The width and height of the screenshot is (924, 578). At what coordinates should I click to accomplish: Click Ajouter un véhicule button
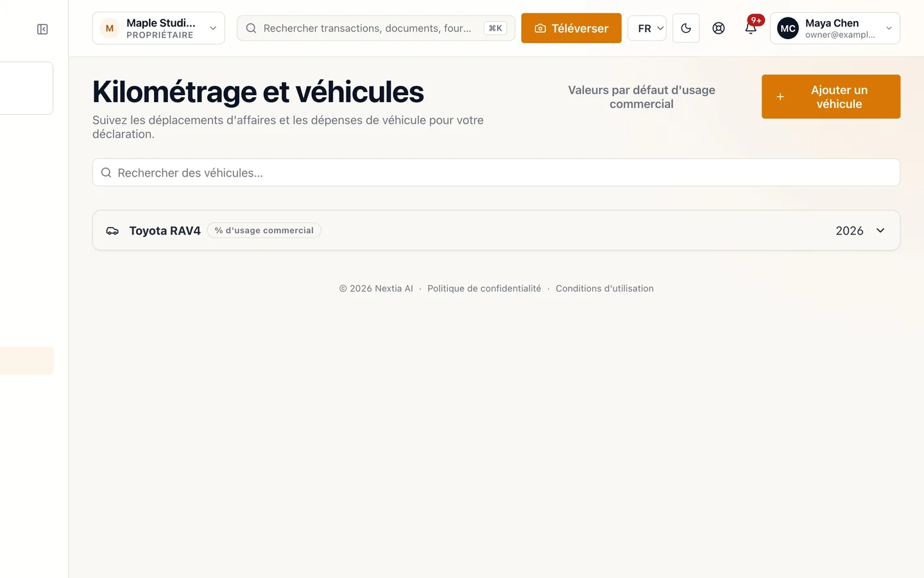coord(831,97)
